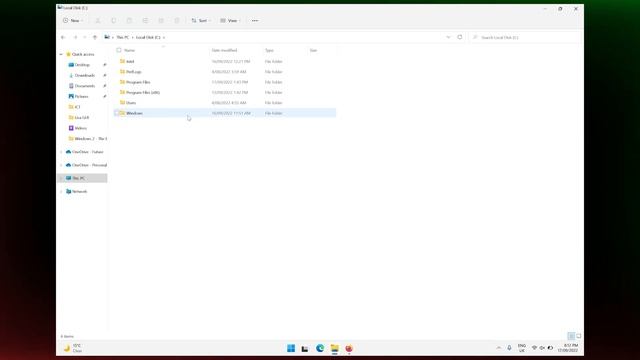Click the Users folder icon

tap(122, 102)
